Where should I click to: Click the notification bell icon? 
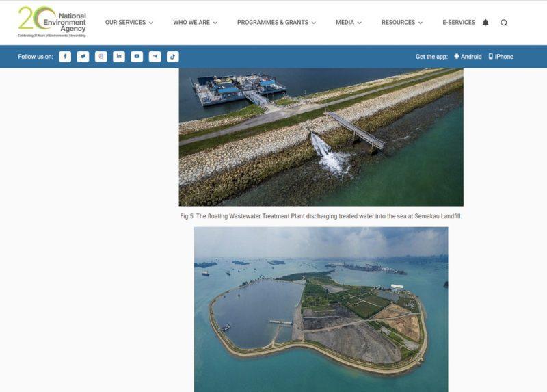tap(485, 23)
